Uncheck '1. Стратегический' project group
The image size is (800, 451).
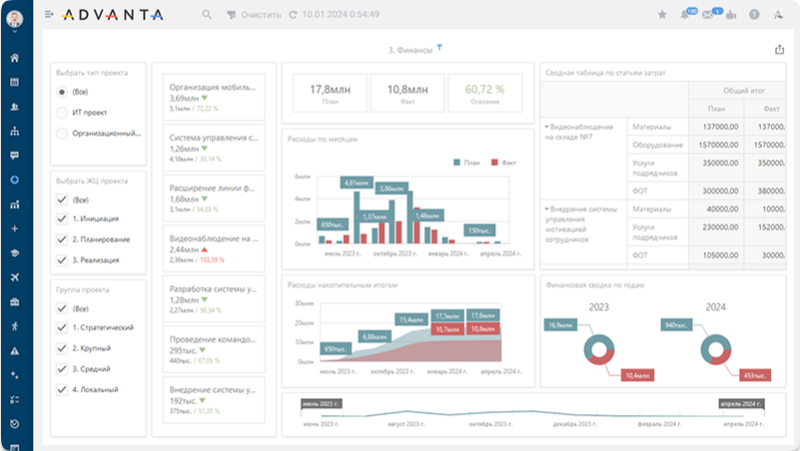pyautogui.click(x=62, y=327)
